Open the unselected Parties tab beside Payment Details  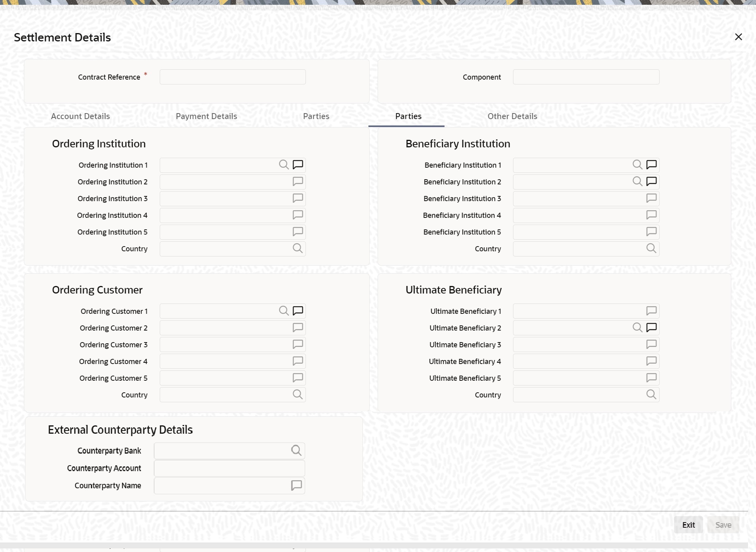click(x=316, y=116)
